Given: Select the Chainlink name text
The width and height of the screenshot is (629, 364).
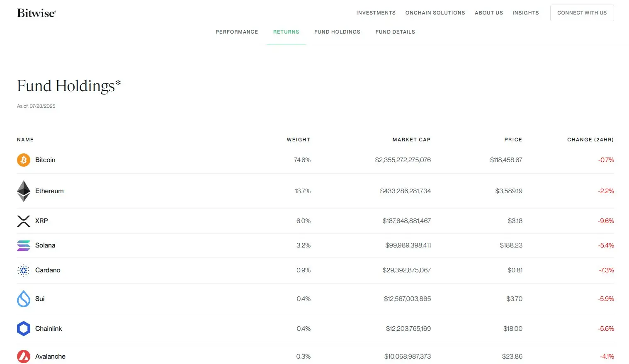Looking at the screenshot, I should (x=49, y=329).
